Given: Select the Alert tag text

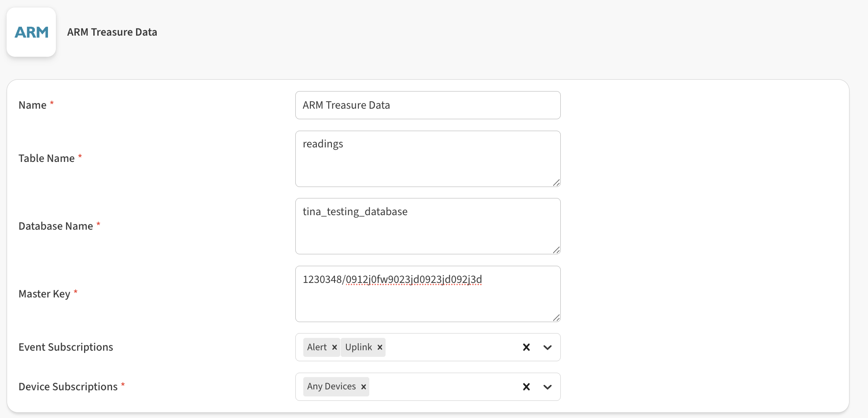Looking at the screenshot, I should [317, 347].
